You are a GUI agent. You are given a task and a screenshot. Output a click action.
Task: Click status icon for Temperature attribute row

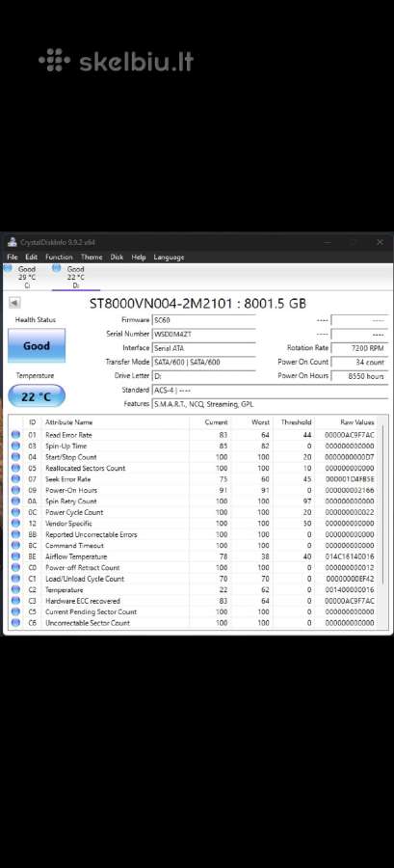pyautogui.click(x=15, y=589)
